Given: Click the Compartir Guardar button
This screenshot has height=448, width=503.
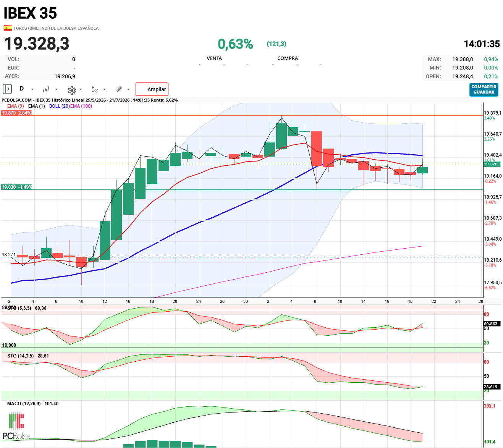Looking at the screenshot, I should (x=484, y=90).
